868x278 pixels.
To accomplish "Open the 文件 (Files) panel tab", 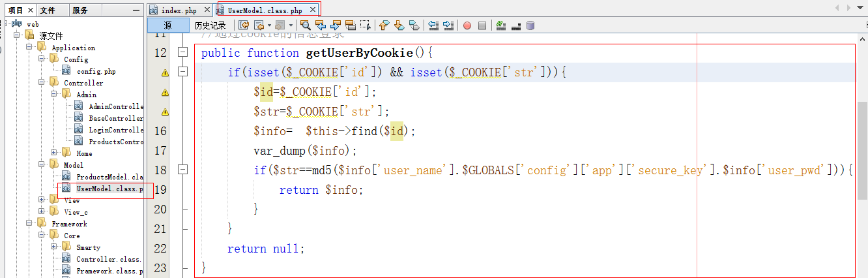I will pos(48,10).
